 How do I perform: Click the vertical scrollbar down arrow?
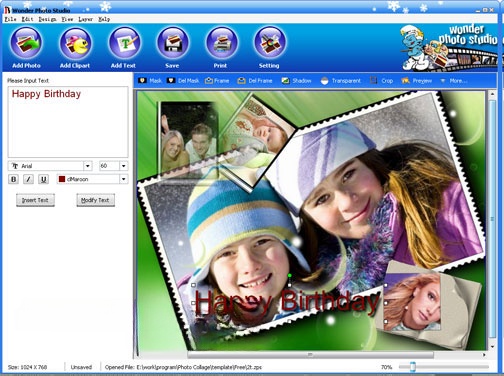[493, 347]
